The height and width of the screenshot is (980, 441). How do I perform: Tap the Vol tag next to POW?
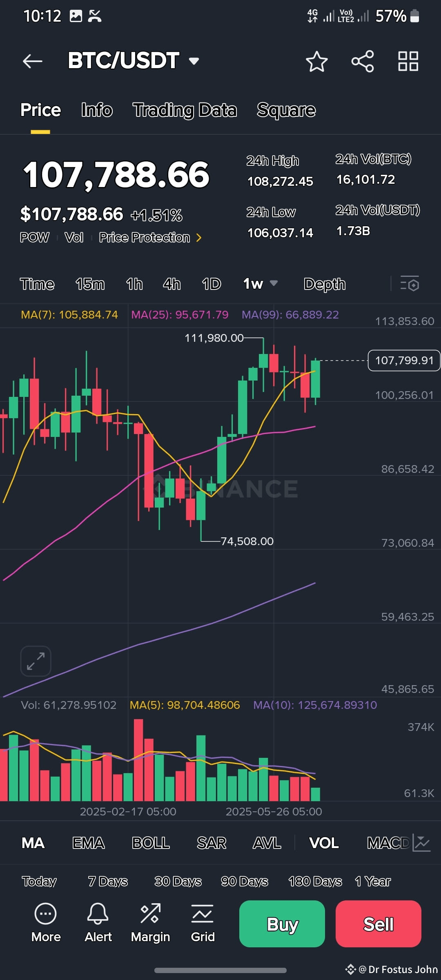click(x=74, y=238)
